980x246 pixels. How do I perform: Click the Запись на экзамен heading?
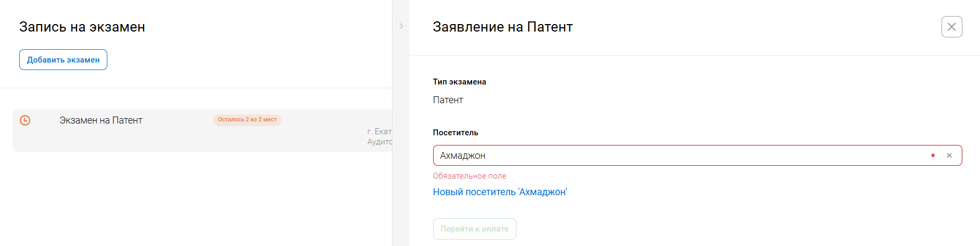(82, 27)
